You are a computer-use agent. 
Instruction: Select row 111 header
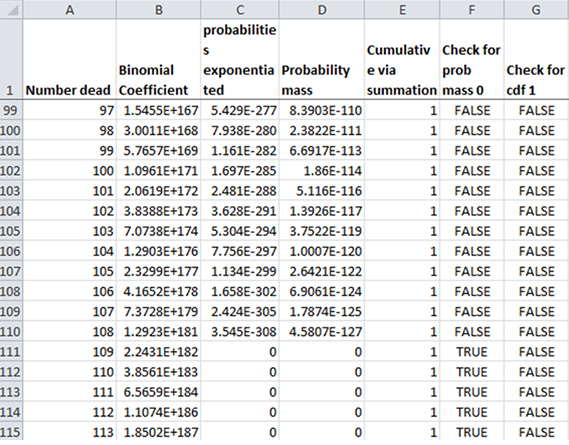(x=11, y=351)
